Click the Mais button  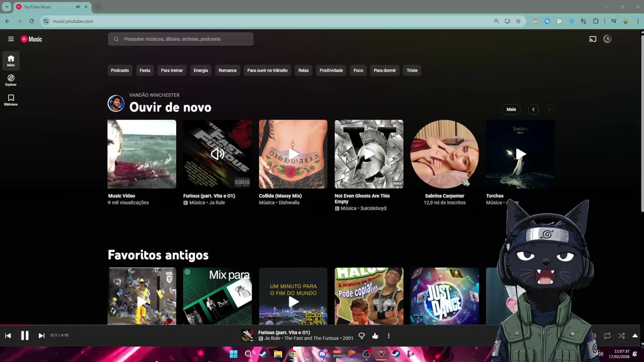[x=511, y=109]
